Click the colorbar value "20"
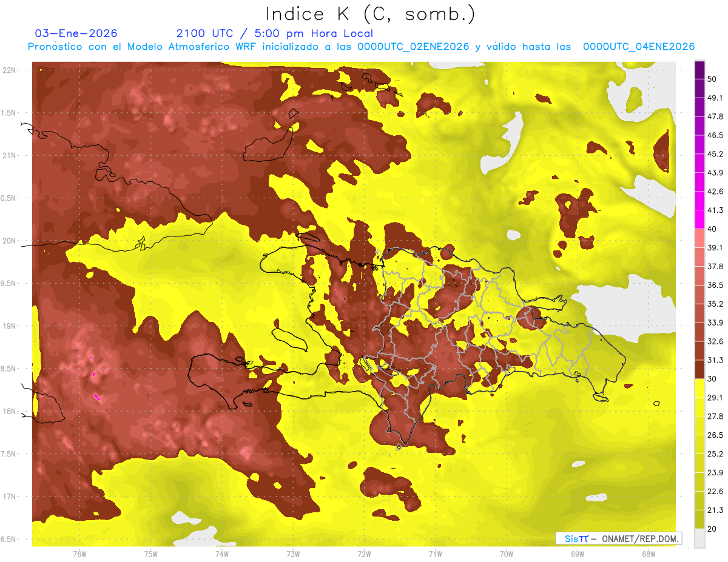The width and height of the screenshot is (728, 562). pos(713,529)
